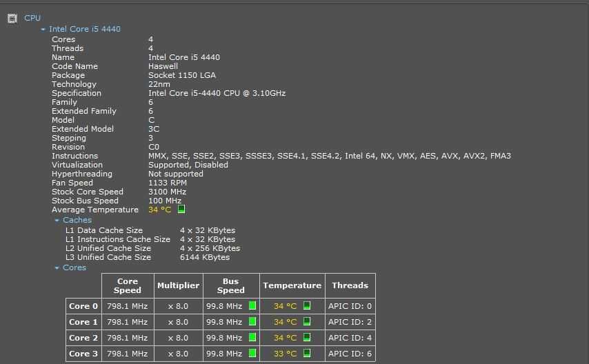
Task: Click the Instructions list starting with MMX
Action: 330,156
